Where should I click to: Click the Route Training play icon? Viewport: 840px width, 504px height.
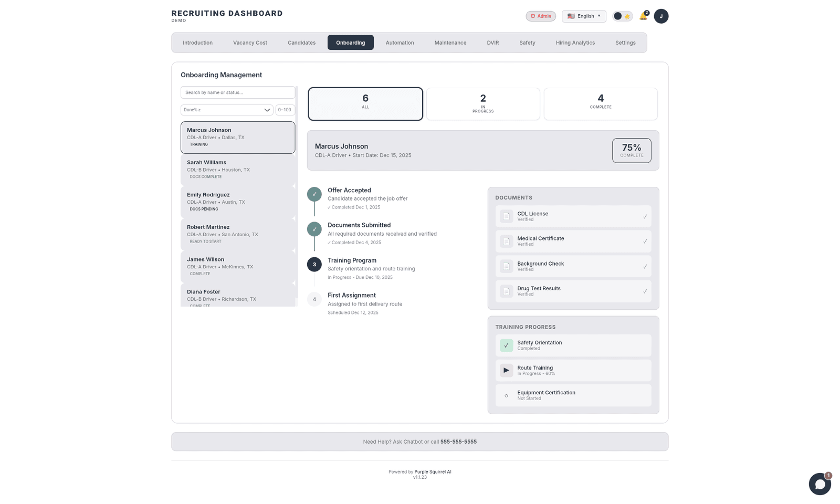(506, 370)
